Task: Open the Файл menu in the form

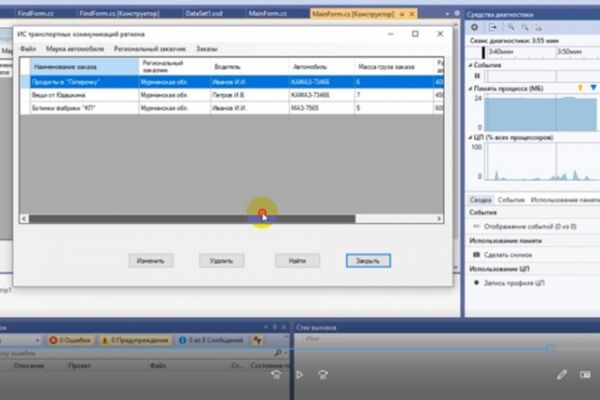Action: coord(28,49)
